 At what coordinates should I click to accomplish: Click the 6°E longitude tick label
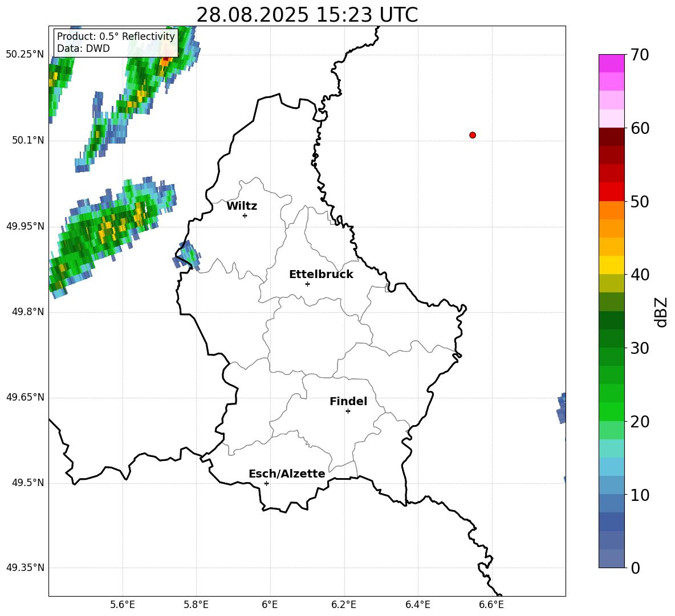point(270,605)
